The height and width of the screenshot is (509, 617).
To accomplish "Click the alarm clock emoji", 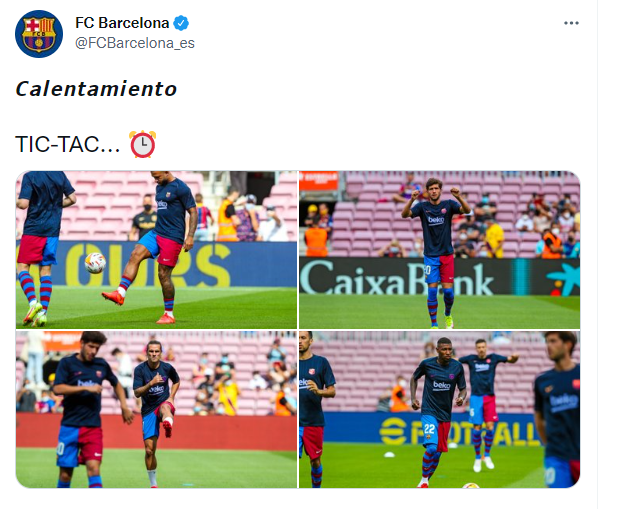I will coord(143,144).
